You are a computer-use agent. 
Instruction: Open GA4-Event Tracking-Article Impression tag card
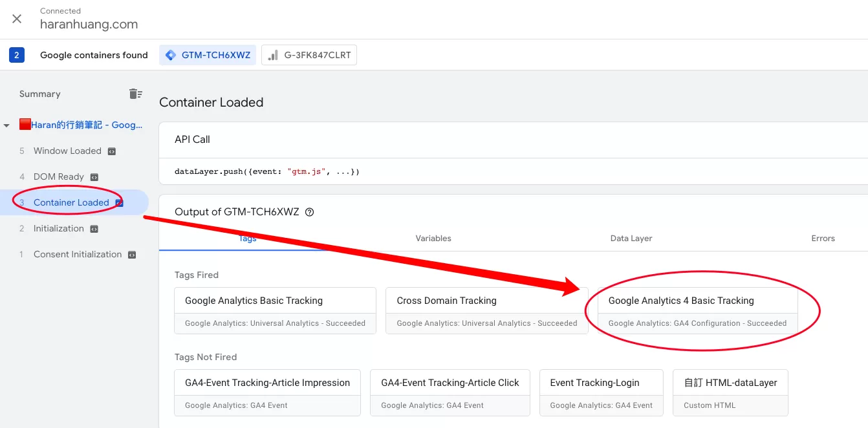tap(267, 392)
